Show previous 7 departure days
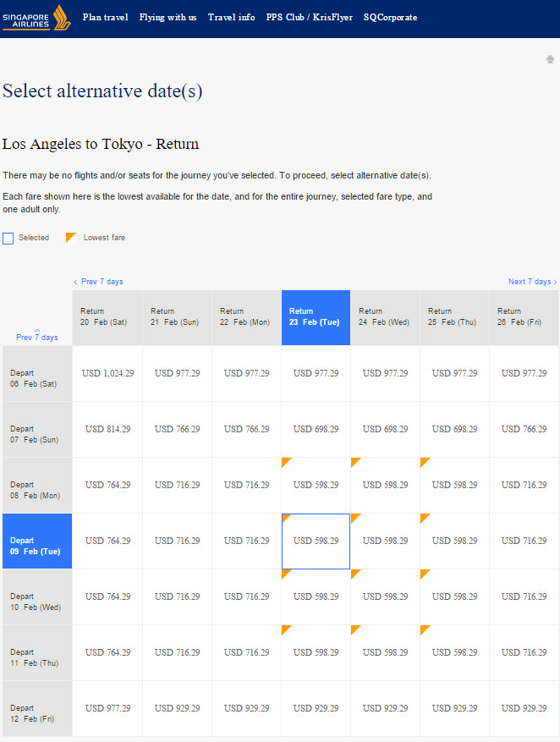The width and height of the screenshot is (560, 742). tap(37, 335)
